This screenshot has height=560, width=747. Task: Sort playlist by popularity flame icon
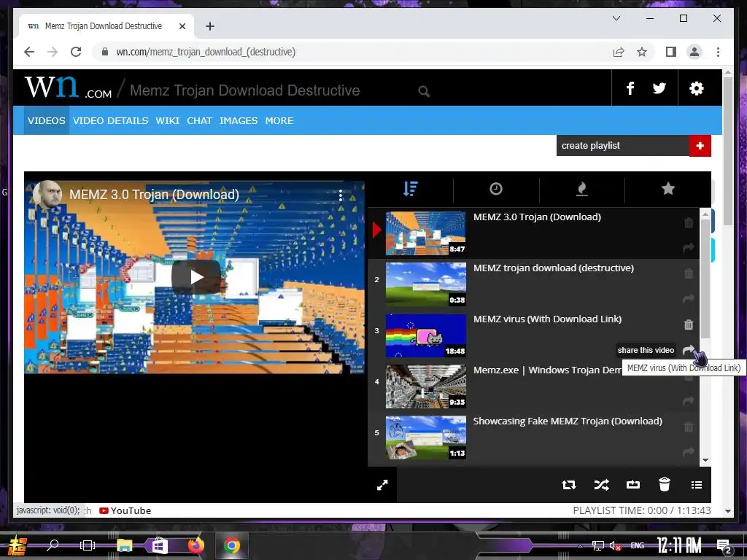coord(581,189)
